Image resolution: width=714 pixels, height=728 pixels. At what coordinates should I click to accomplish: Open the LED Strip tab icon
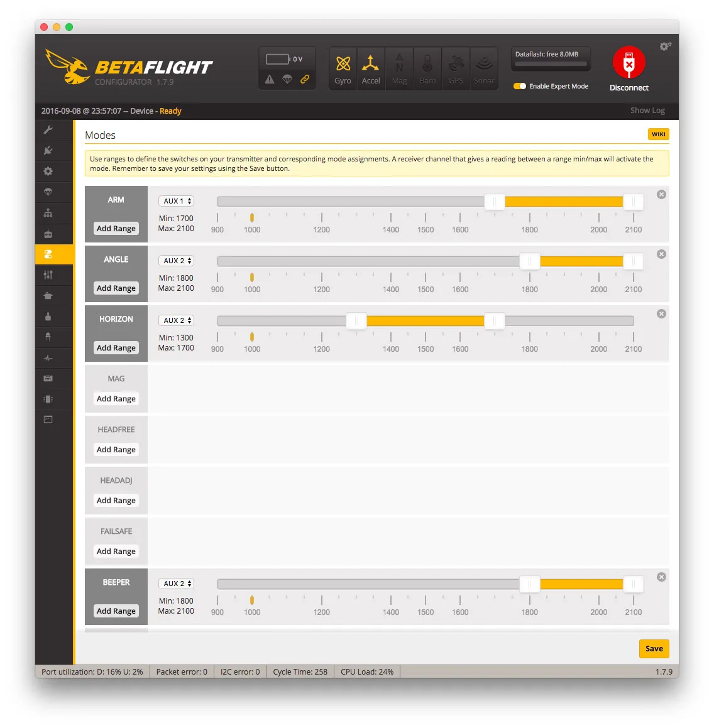pos(48,337)
